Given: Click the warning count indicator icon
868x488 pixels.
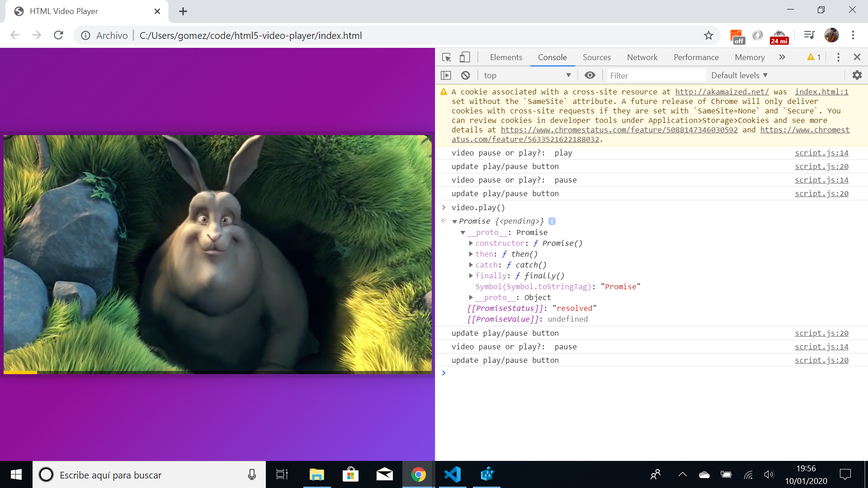Looking at the screenshot, I should [x=814, y=57].
